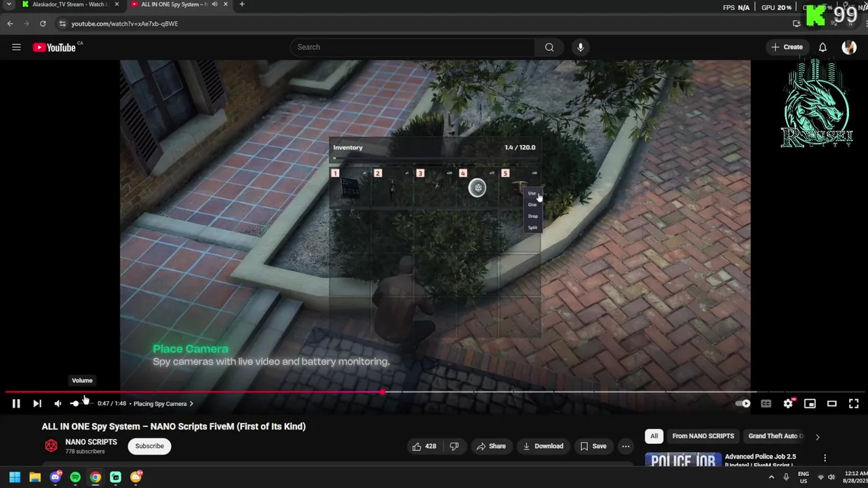
Task: Toggle the autoplay switch
Action: click(x=743, y=403)
